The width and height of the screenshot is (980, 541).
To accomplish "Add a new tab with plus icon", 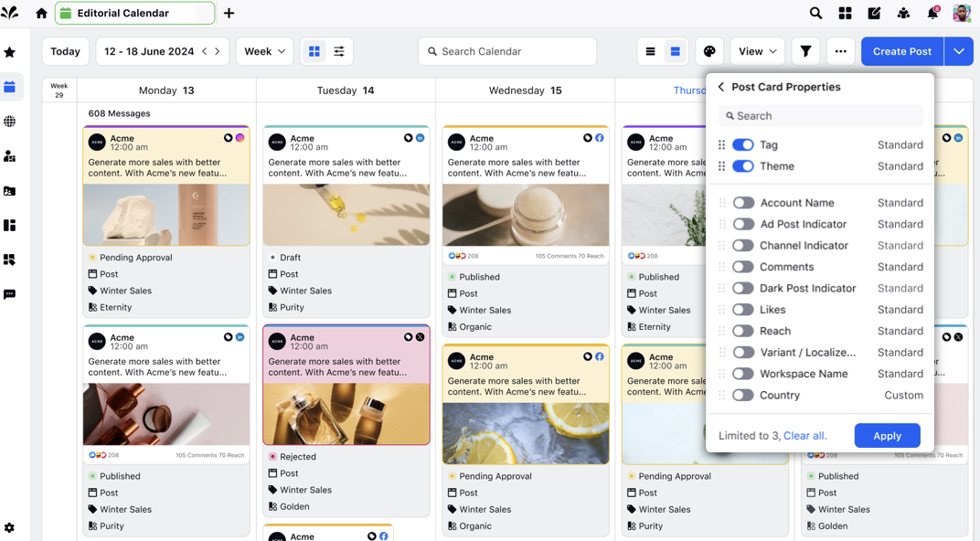I will [229, 13].
